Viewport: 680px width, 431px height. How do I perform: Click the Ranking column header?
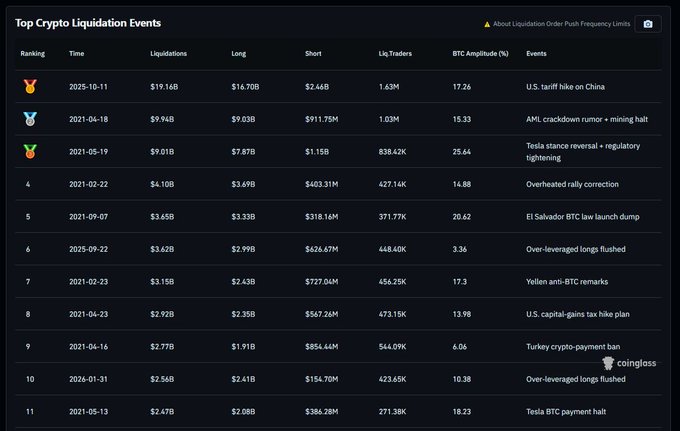[x=33, y=53]
